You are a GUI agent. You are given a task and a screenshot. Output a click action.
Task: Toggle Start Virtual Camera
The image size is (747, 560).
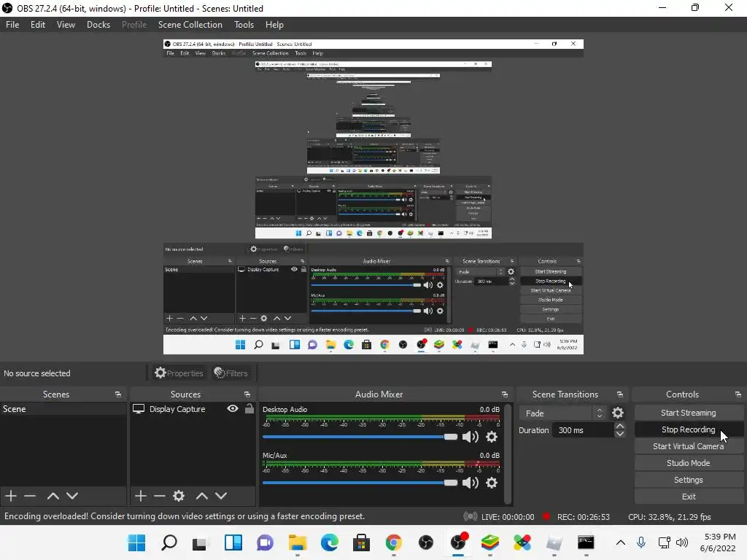(689, 446)
